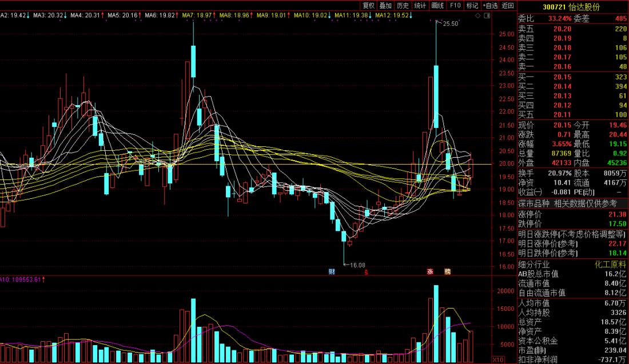Click the yellow circled candlestick near 20.50
The image size is (629, 364).
[443, 151]
